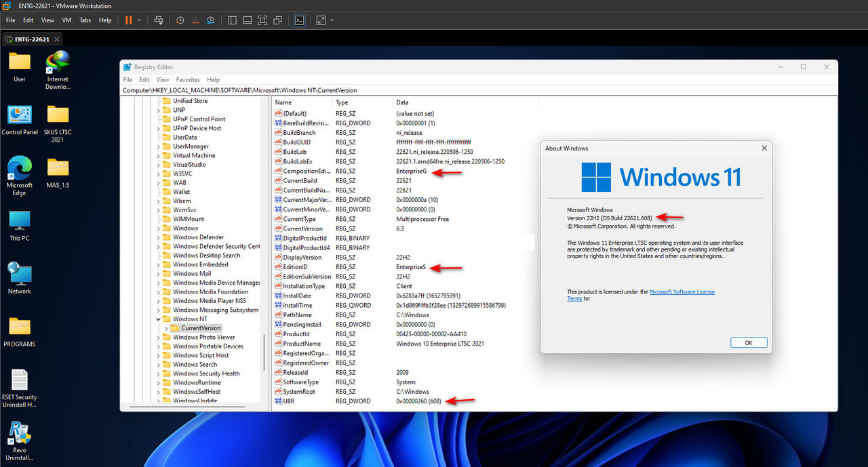
Task: Click the stretch guest display icon
Action: (321, 20)
